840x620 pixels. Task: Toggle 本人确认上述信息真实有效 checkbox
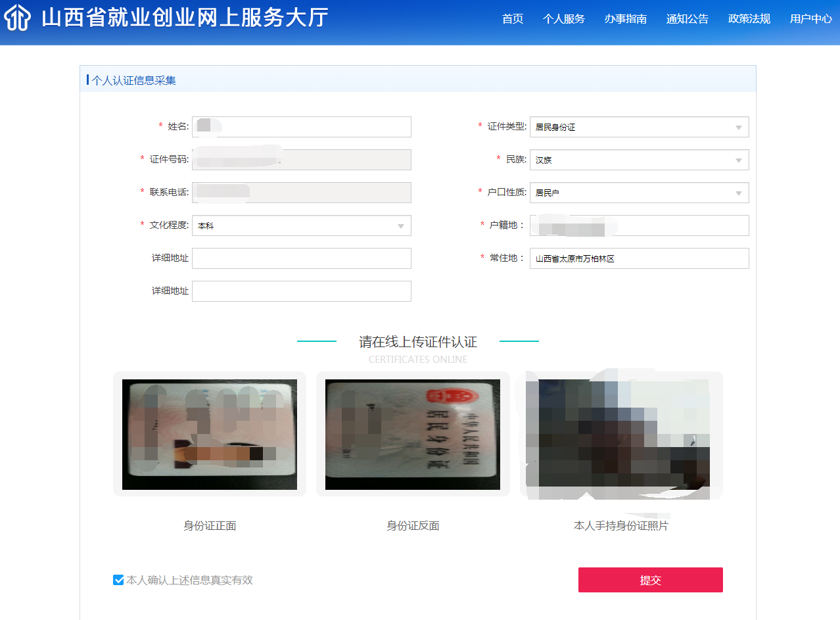[x=118, y=580]
